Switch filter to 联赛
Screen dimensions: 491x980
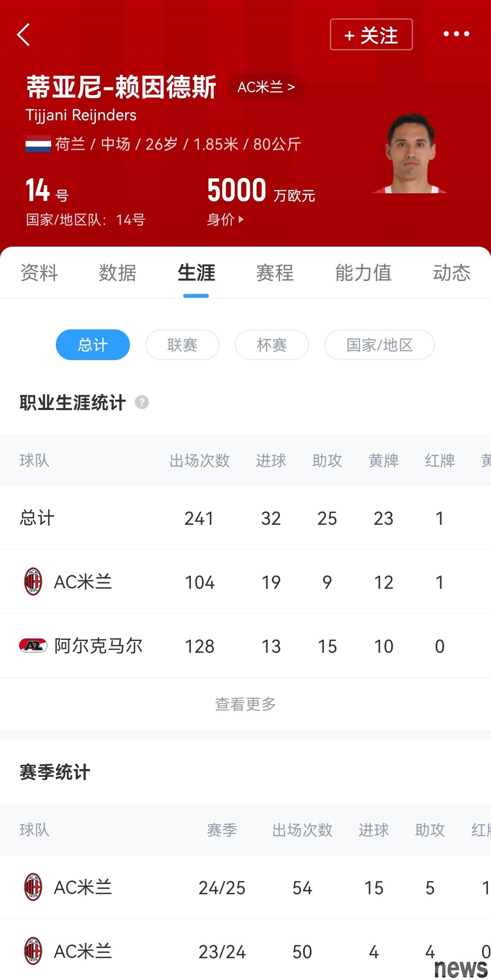point(182,345)
